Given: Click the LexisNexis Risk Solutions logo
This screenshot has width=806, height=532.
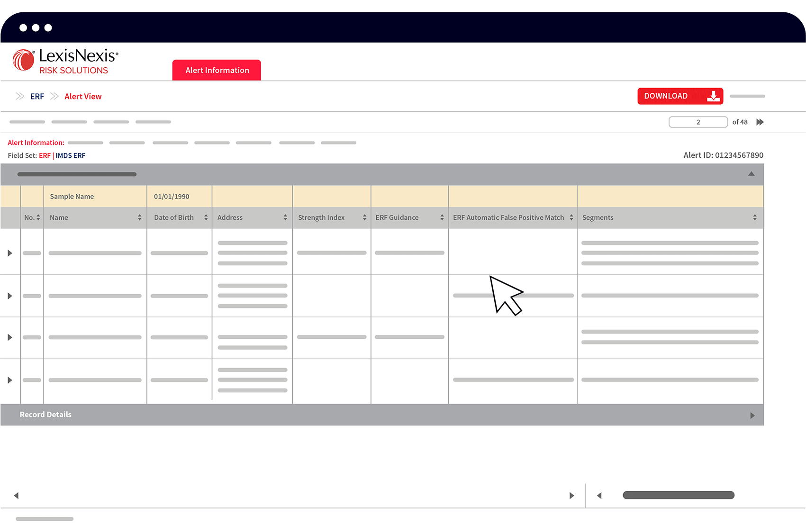Looking at the screenshot, I should click(x=65, y=62).
